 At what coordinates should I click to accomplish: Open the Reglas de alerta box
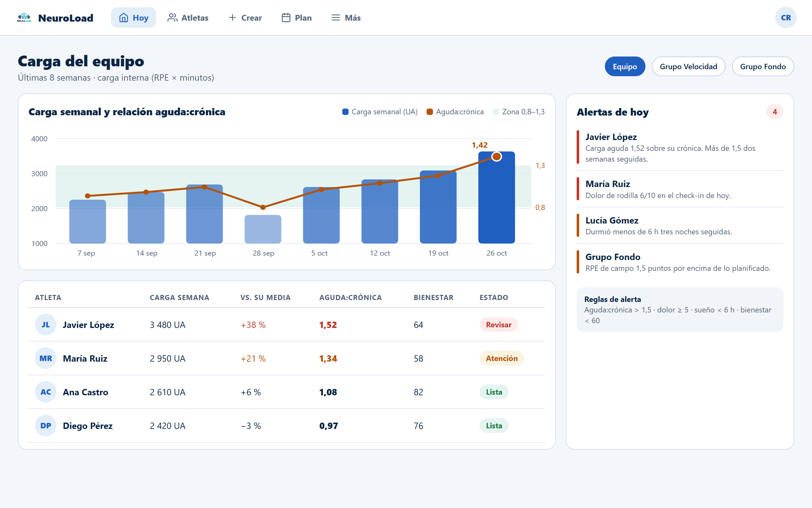tap(680, 310)
